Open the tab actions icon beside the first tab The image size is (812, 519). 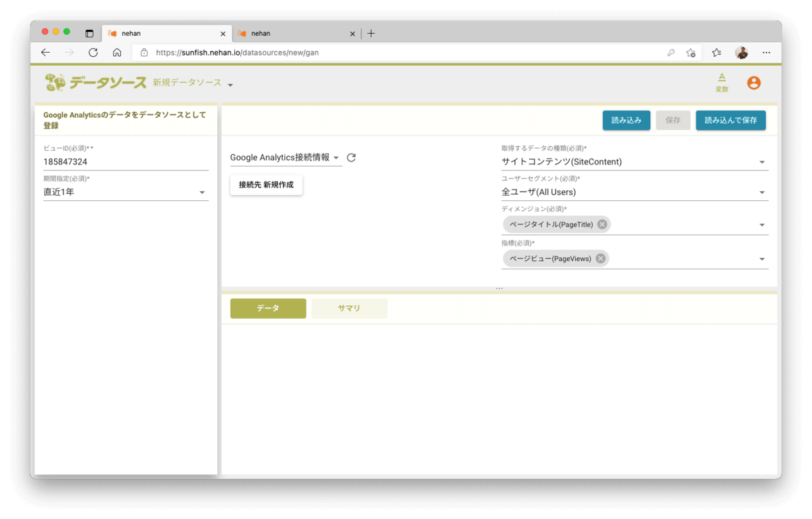pos(89,33)
